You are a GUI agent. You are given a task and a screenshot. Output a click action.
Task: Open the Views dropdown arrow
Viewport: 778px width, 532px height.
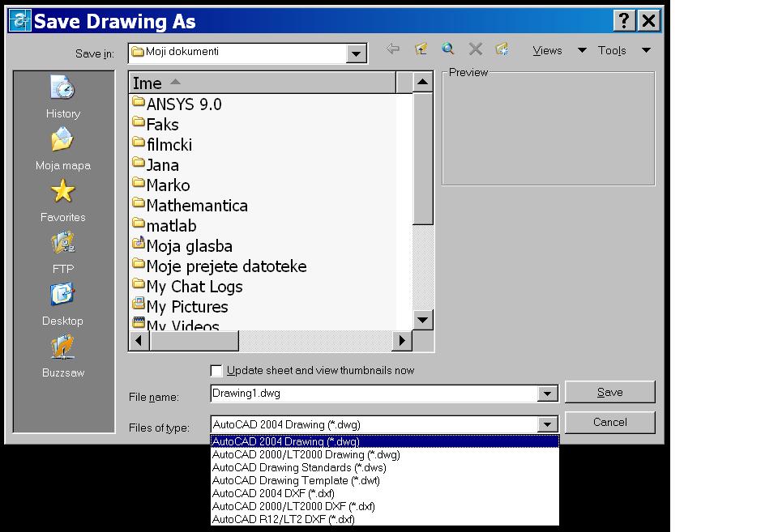(x=582, y=50)
